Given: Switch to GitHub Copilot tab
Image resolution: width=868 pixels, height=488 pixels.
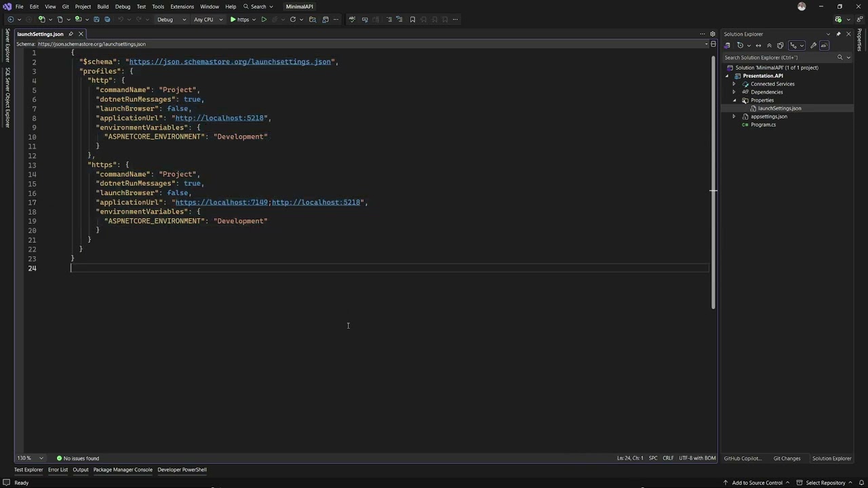Looking at the screenshot, I should (x=742, y=458).
